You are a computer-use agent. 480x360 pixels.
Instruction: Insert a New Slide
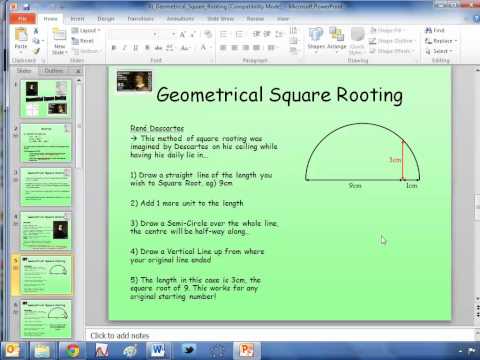click(x=60, y=42)
